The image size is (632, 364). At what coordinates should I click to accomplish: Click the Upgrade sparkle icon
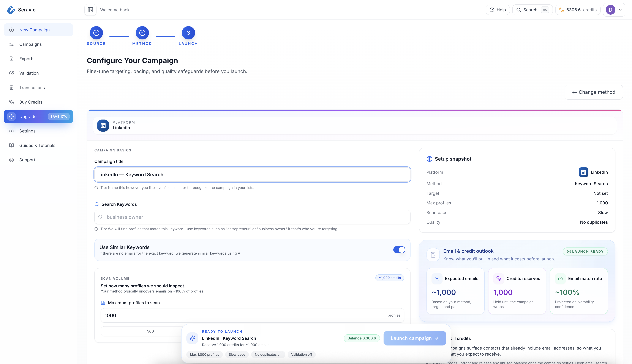point(11,117)
